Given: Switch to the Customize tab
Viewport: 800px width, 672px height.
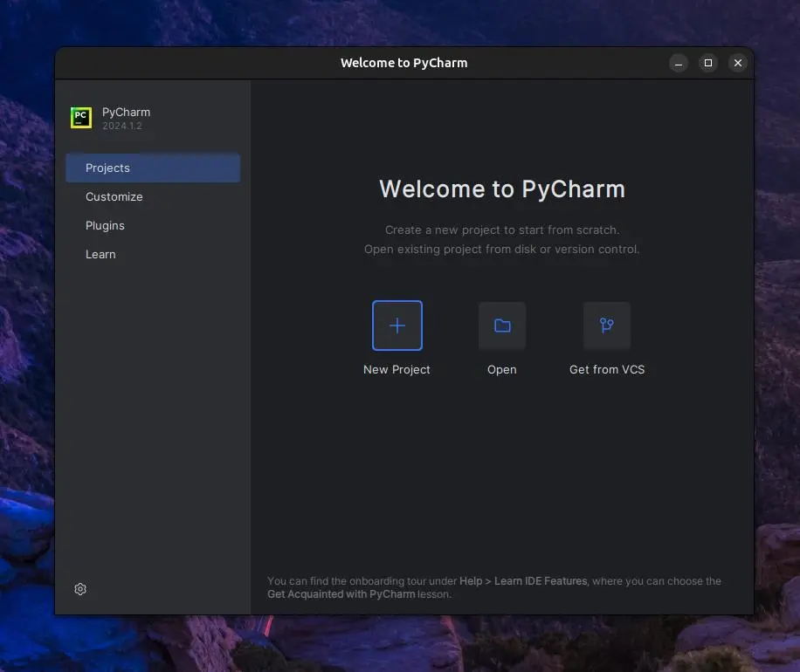Looking at the screenshot, I should click(153, 197).
